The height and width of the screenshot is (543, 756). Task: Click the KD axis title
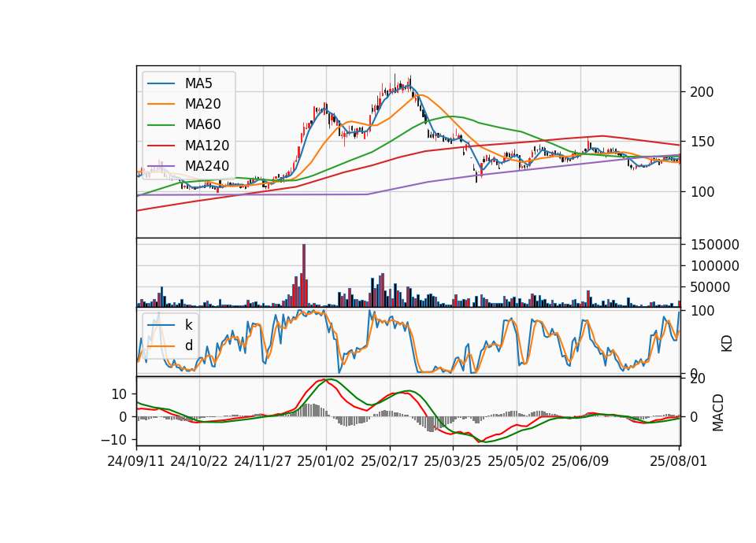(x=727, y=344)
